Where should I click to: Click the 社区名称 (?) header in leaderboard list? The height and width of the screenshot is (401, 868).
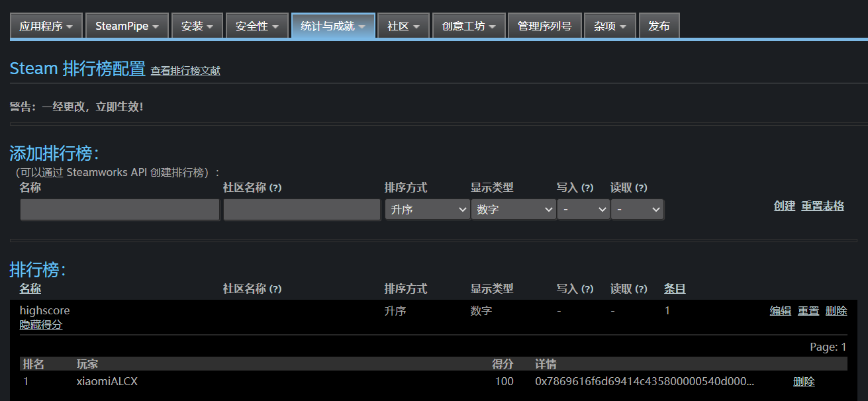(252, 289)
